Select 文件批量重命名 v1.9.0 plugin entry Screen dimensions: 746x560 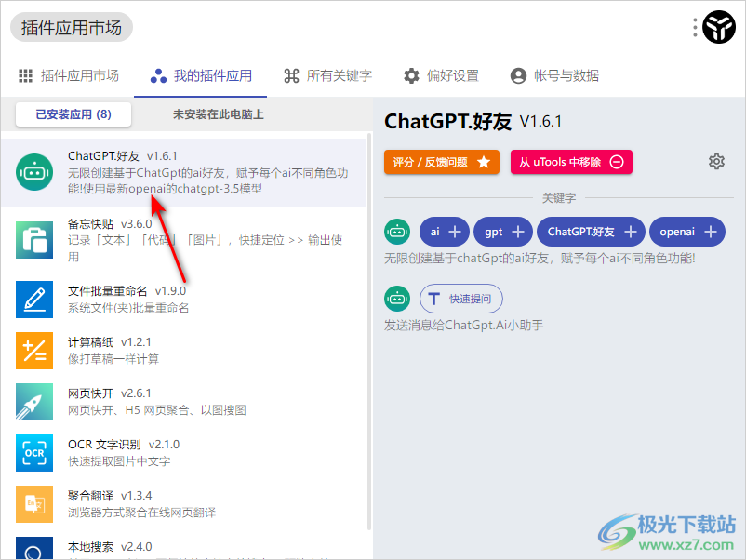click(x=183, y=300)
